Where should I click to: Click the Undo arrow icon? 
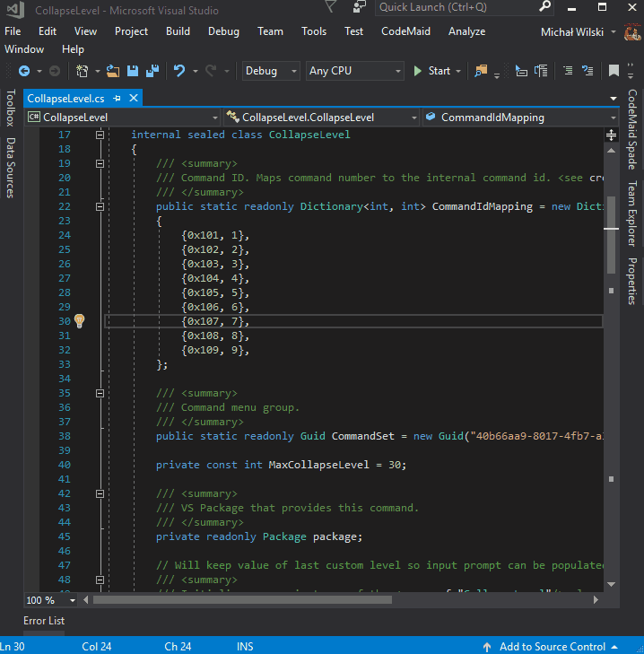tap(179, 71)
